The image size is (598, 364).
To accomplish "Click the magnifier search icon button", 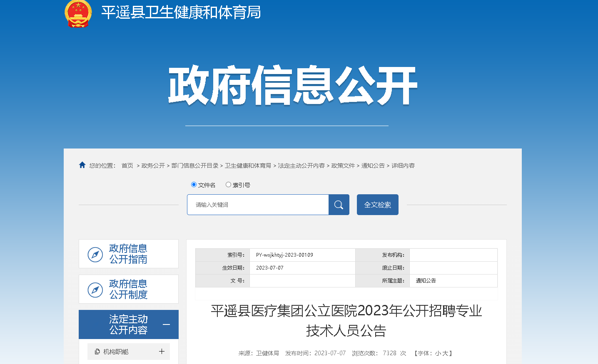I will [339, 205].
